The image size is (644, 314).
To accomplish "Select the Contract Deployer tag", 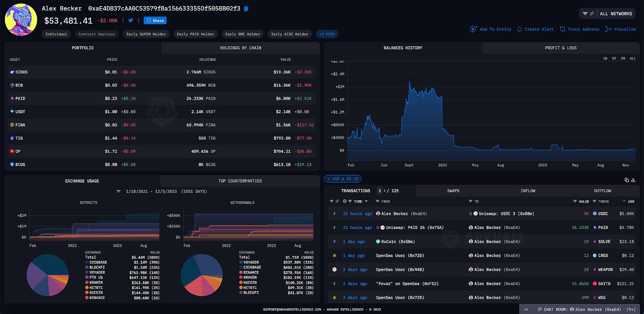I will [97, 34].
